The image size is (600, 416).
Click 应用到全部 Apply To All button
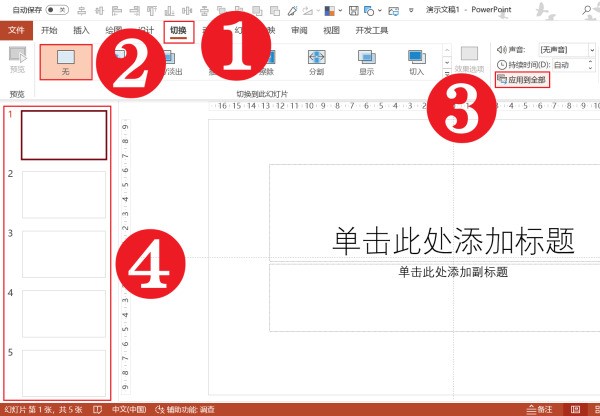point(521,79)
